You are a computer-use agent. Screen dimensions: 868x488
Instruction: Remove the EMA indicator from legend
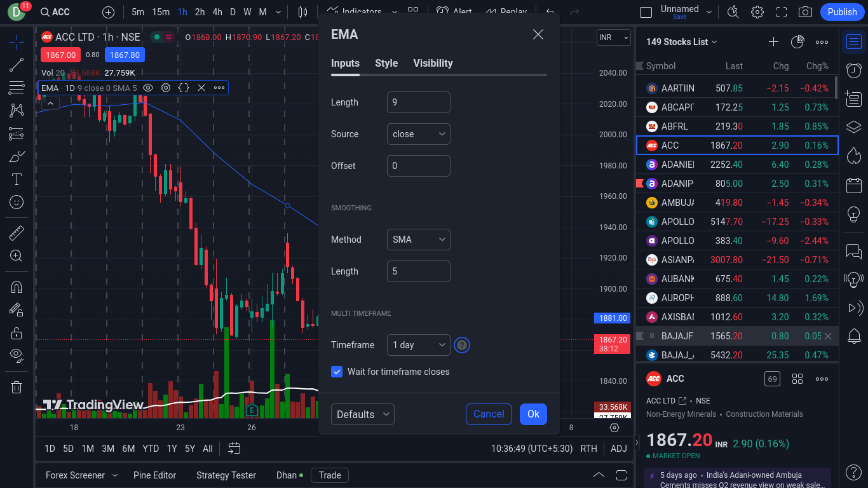tap(201, 88)
